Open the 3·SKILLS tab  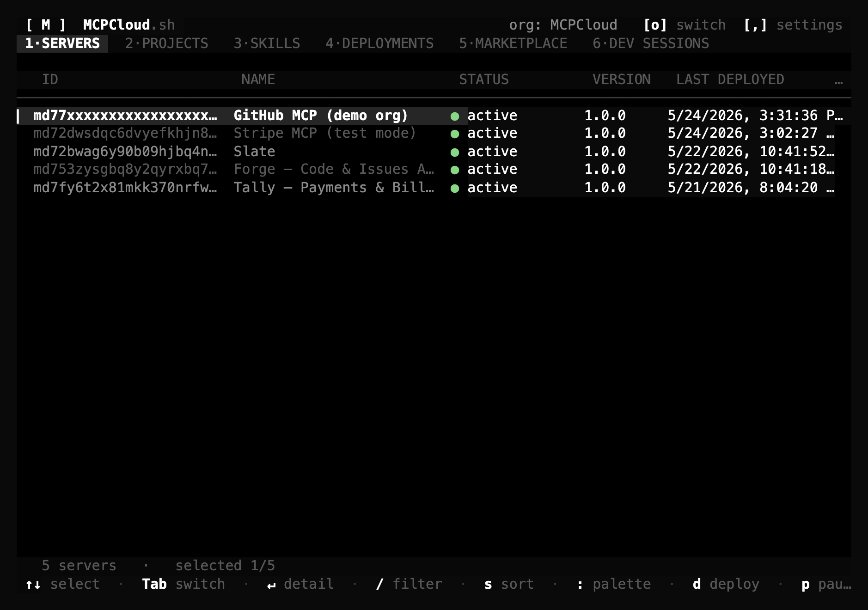click(x=267, y=43)
